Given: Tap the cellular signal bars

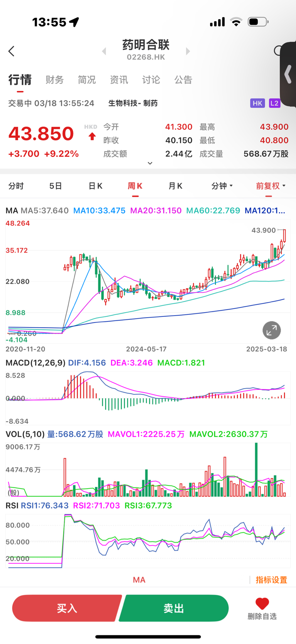Looking at the screenshot, I should [217, 22].
